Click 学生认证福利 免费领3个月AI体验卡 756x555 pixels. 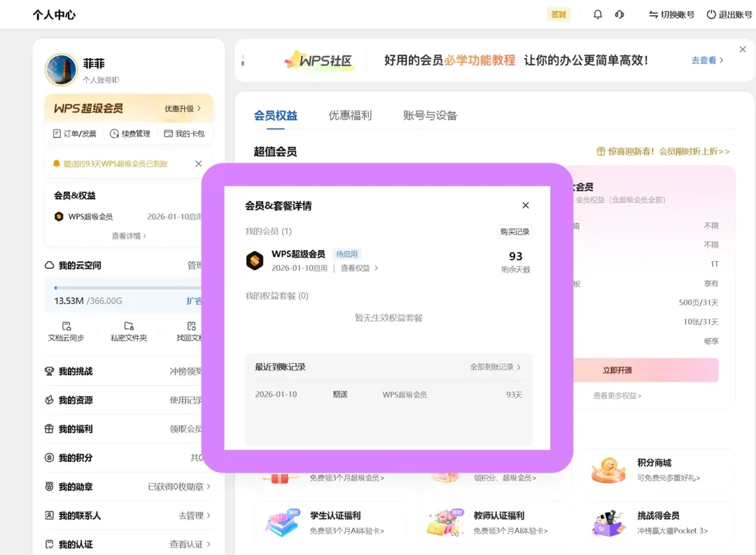coord(346,531)
